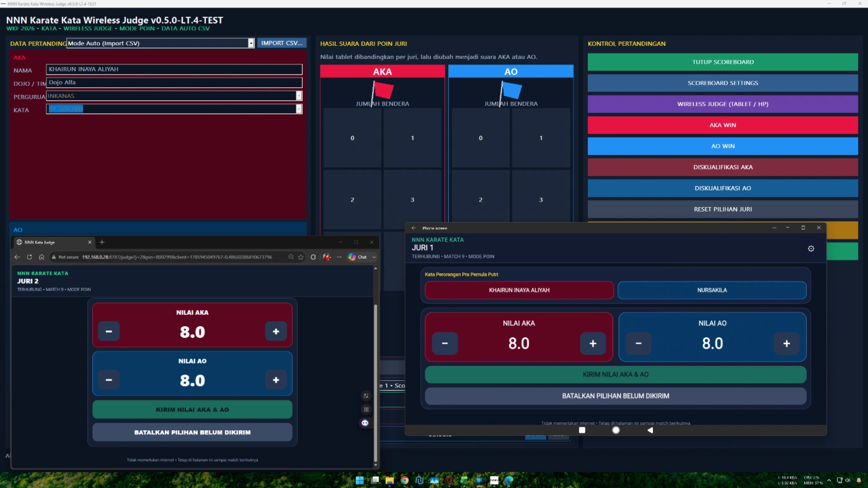The width and height of the screenshot is (868, 488).
Task: Tap the Android back triangle button
Action: (650, 430)
